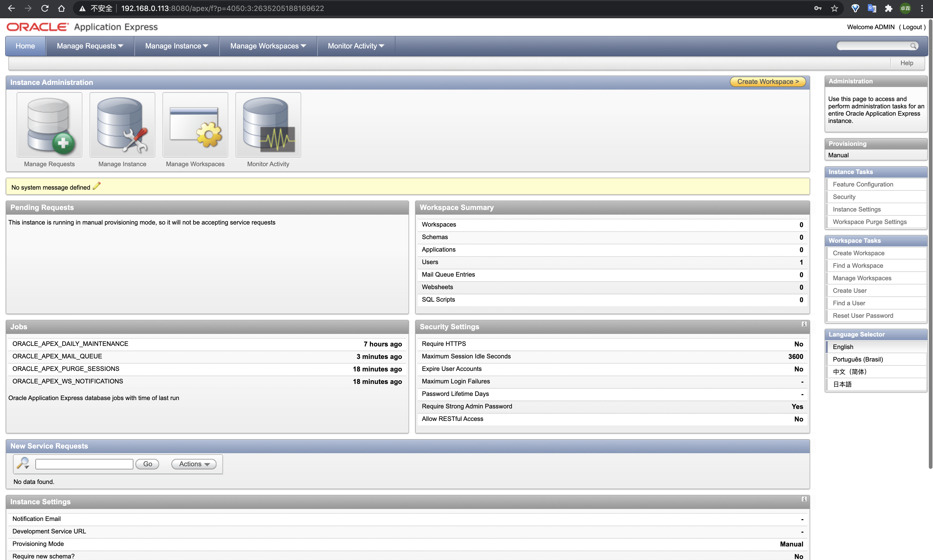Click Find a Workspace
Image resolution: width=933 pixels, height=560 pixels.
876,265
